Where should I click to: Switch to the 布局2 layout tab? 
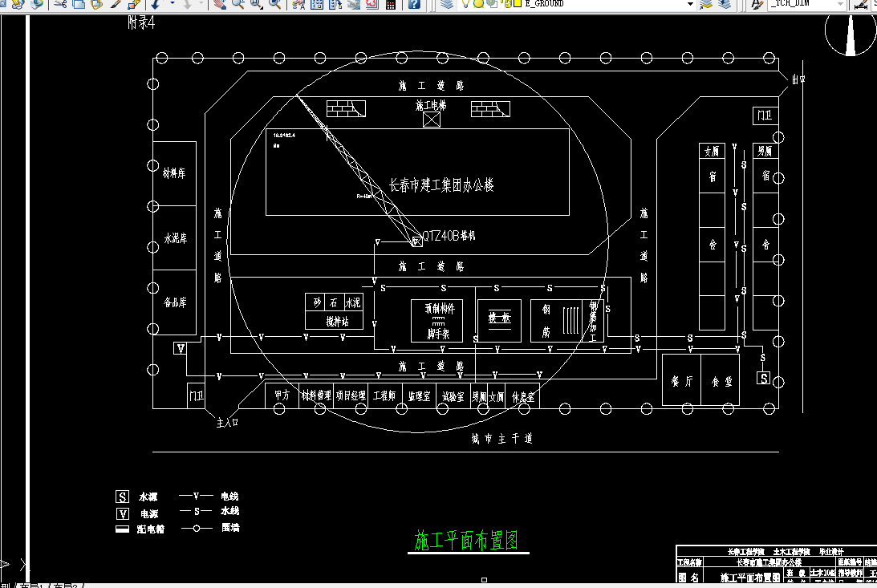(x=66, y=586)
